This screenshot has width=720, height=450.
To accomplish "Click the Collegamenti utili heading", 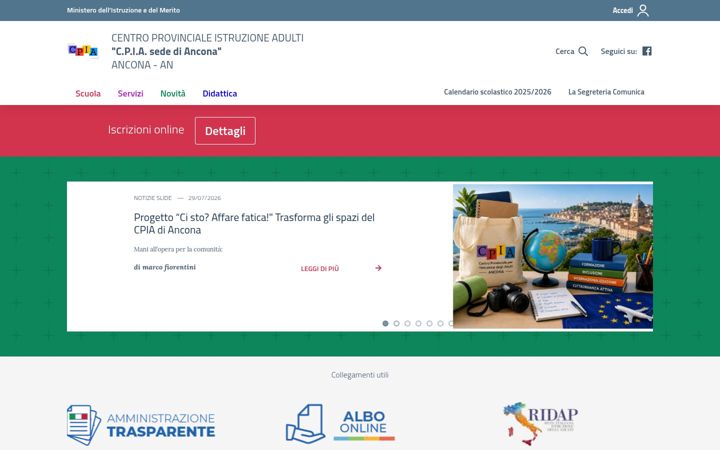I will 360,375.
